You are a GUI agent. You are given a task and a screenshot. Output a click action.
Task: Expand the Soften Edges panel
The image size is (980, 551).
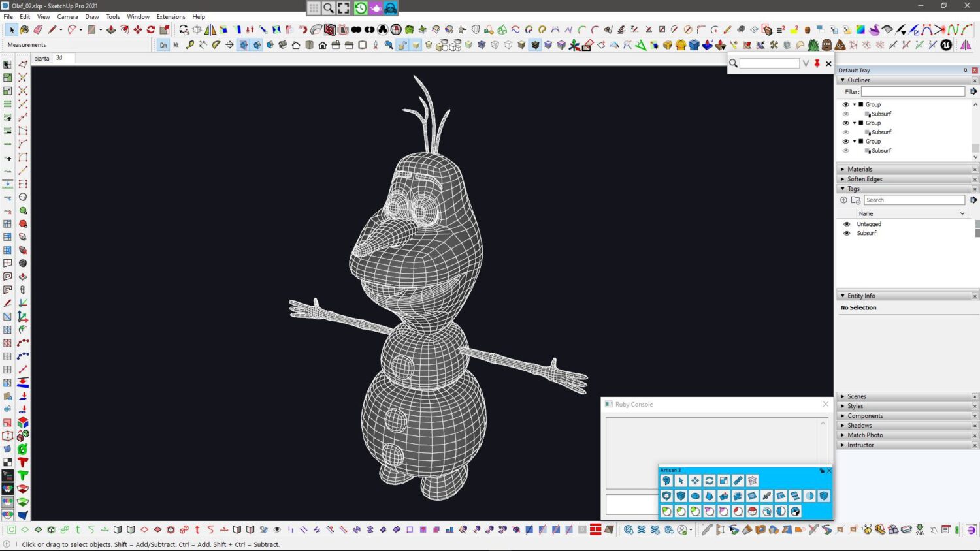pos(864,179)
